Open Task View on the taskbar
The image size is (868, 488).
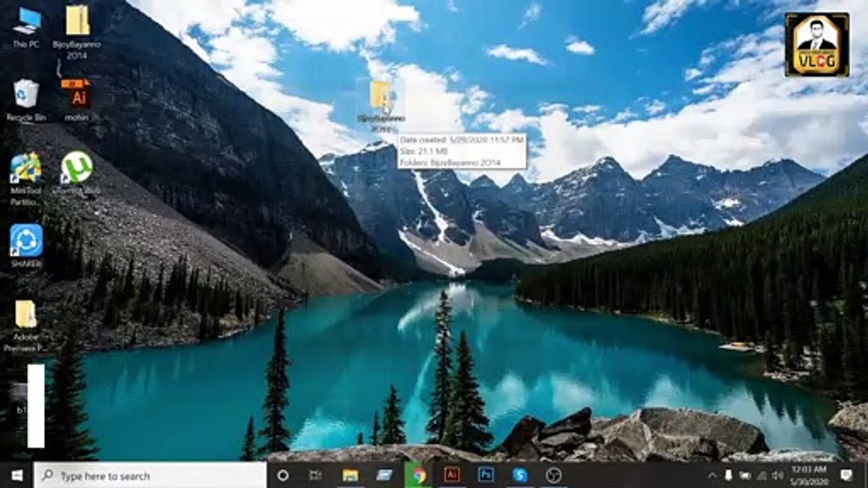tap(315, 475)
